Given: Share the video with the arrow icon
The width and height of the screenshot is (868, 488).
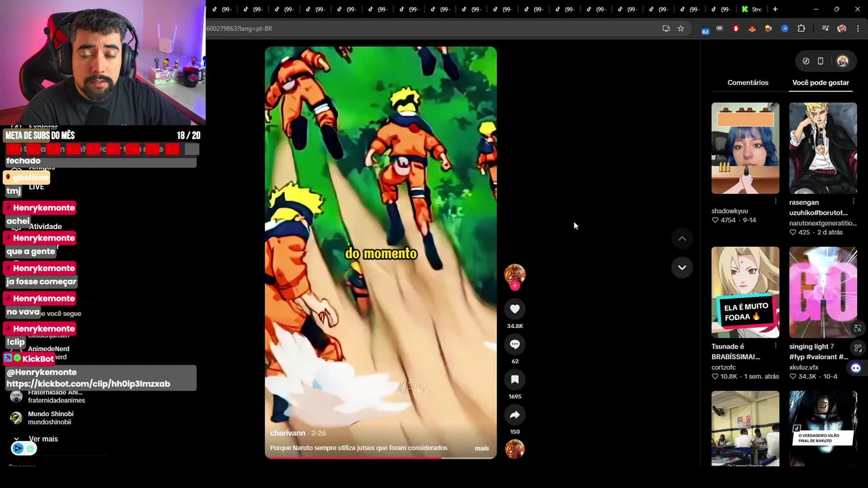Looking at the screenshot, I should (515, 415).
